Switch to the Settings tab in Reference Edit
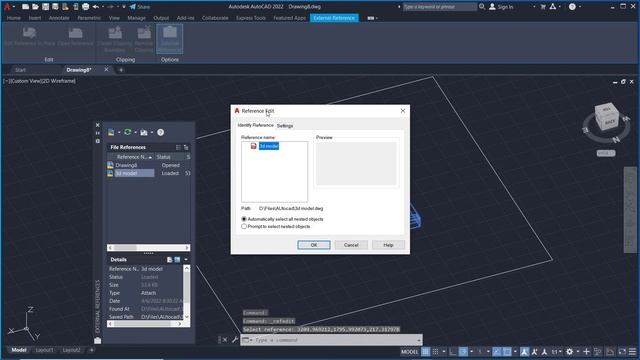The width and height of the screenshot is (640, 360). tap(285, 126)
